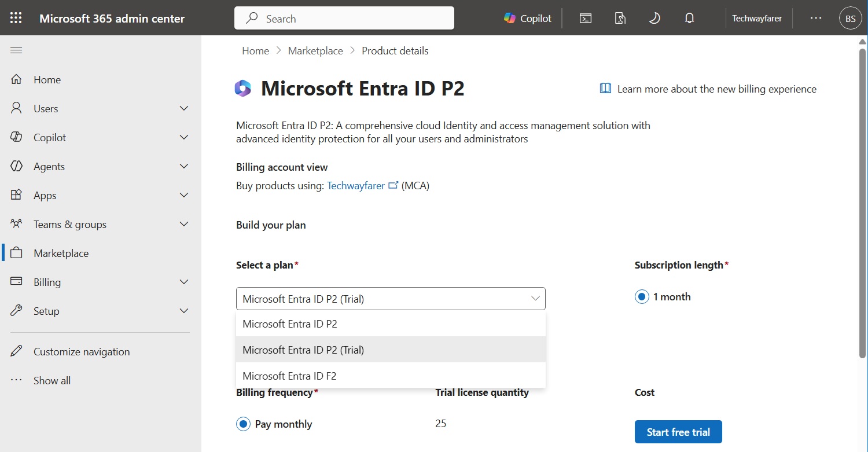
Task: Click the Start free trial button
Action: coord(678,432)
